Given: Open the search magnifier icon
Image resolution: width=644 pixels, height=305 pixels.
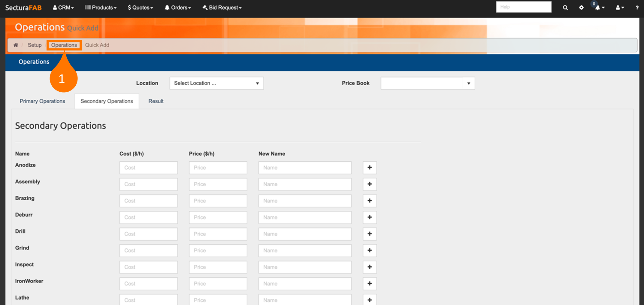Looking at the screenshot, I should pyautogui.click(x=565, y=8).
